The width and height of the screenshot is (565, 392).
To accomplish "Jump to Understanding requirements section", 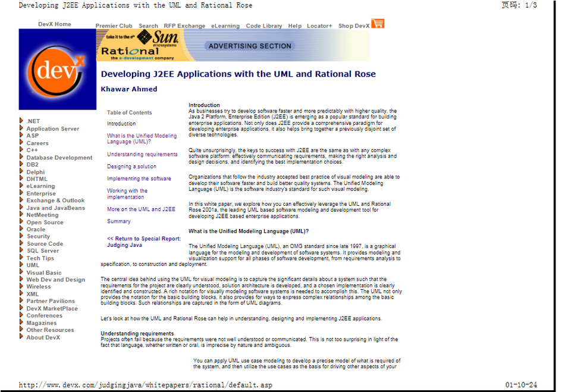I will pyautogui.click(x=142, y=154).
